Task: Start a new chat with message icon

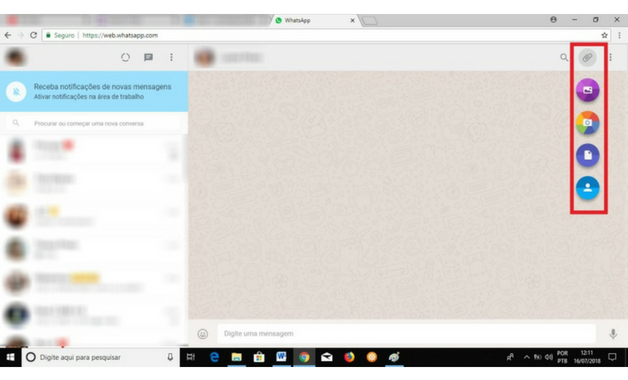Action: 148,57
